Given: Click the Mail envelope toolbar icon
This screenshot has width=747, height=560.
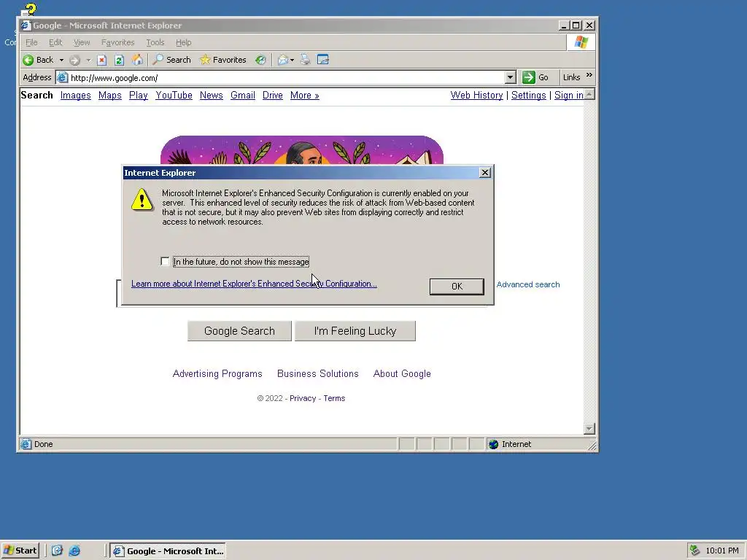Looking at the screenshot, I should pos(283,60).
